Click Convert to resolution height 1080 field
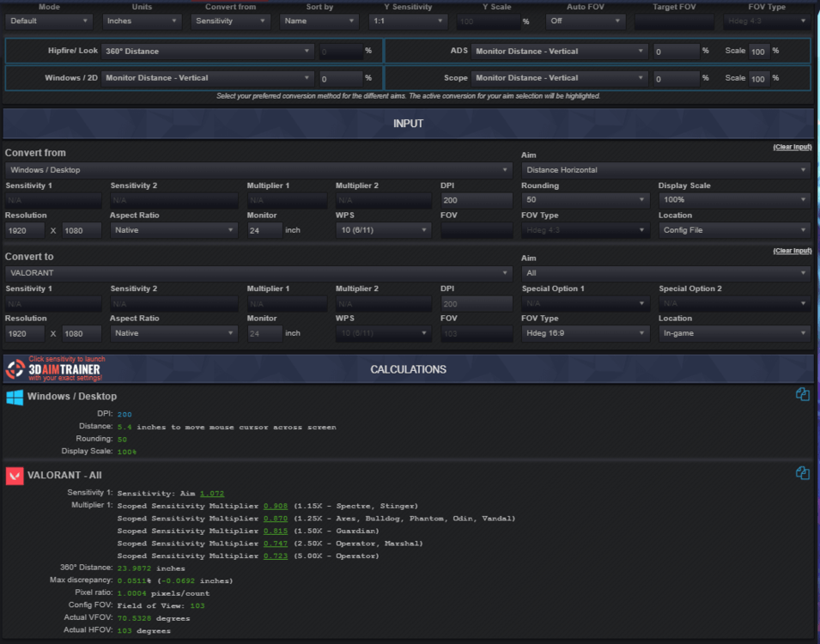 82,334
